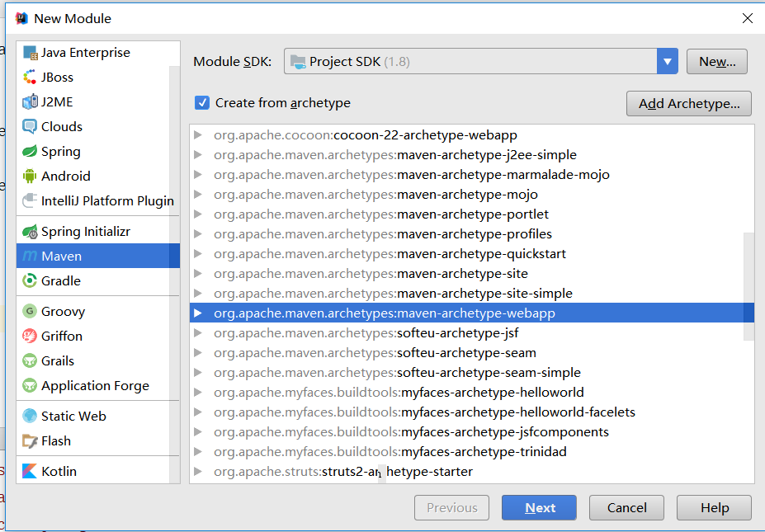This screenshot has width=765, height=532.
Task: Select maven-archetype-mojo row
Action: click(472, 195)
